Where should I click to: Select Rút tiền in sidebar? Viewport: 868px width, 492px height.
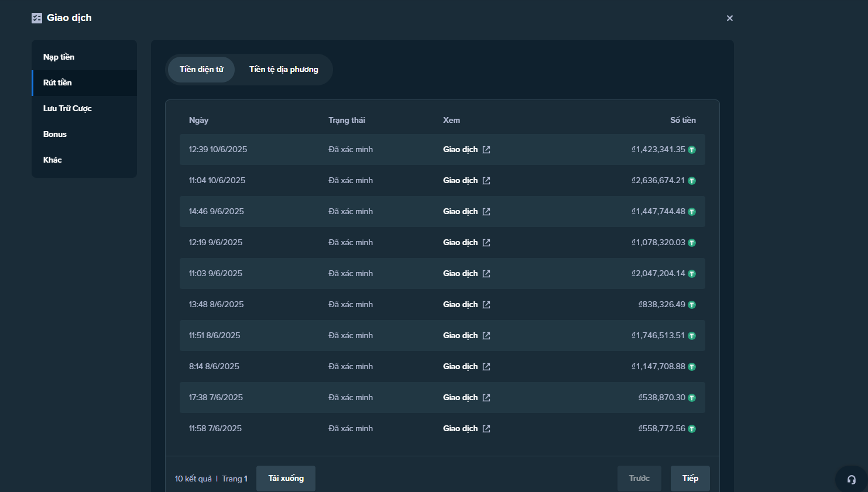(57, 82)
